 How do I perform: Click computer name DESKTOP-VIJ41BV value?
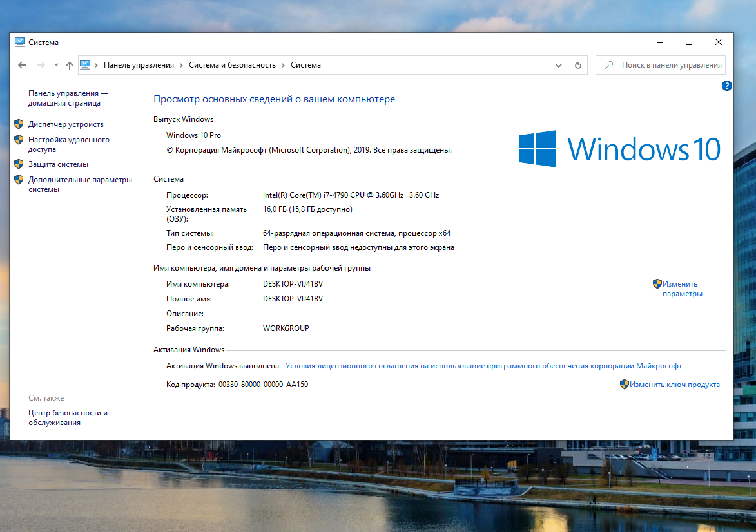click(x=293, y=284)
